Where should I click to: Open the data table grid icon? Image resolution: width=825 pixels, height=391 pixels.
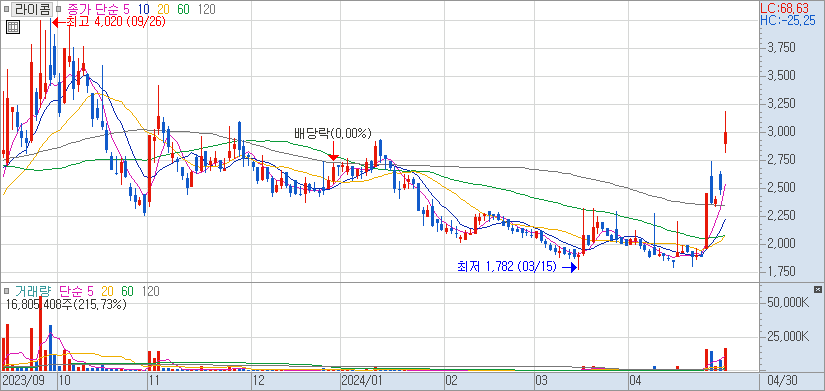[x=13, y=27]
